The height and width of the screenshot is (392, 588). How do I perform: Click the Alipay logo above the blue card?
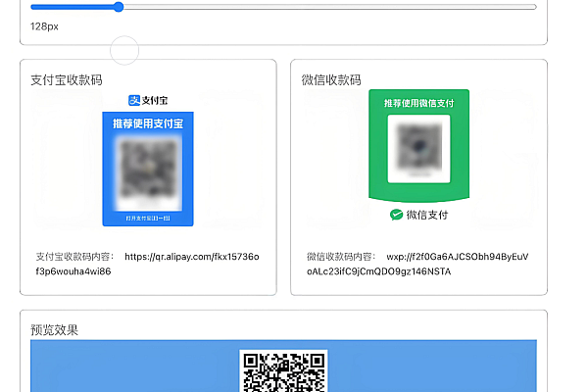click(148, 100)
